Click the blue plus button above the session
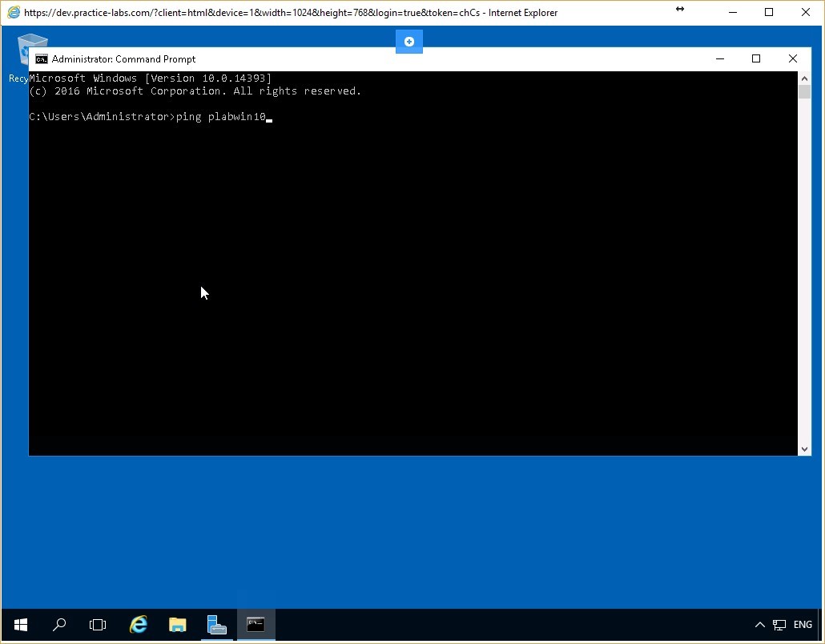 408,41
